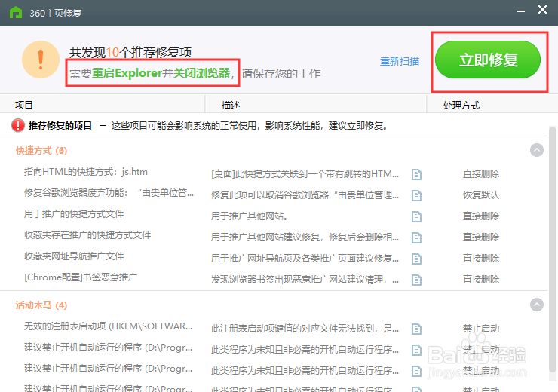The image size is (558, 392).
Task: Click the 活动木马 (4) group title
Action: coord(41,305)
